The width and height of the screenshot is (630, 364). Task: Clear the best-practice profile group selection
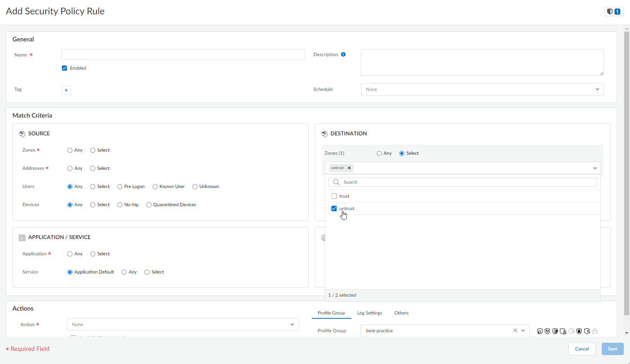[515, 330]
